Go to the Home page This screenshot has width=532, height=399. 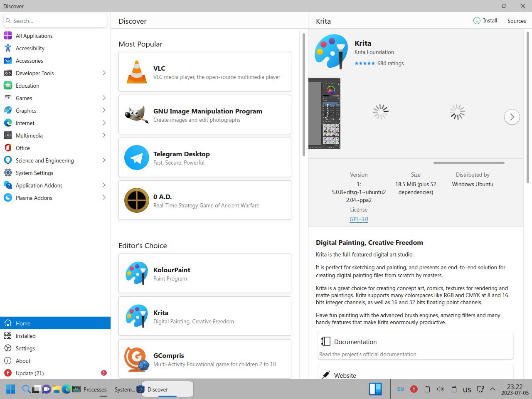[55, 323]
